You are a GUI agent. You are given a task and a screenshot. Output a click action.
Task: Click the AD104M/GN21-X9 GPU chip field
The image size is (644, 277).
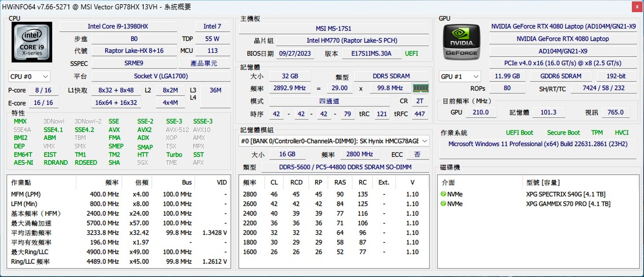coord(563,51)
